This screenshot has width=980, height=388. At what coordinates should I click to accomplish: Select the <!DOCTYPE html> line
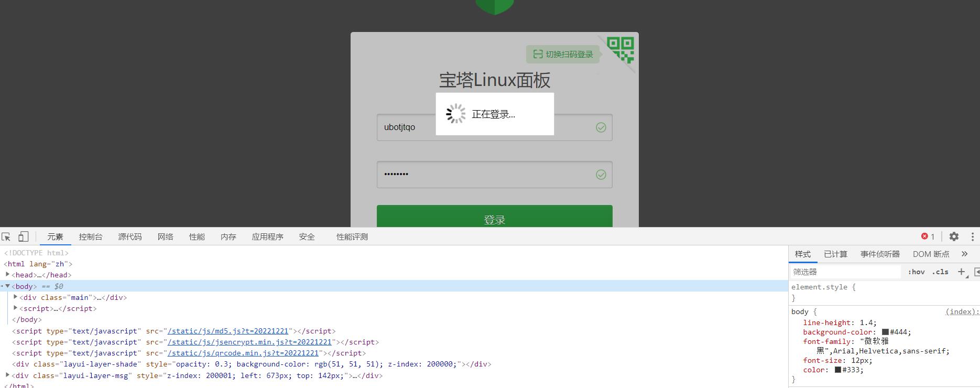[x=36, y=253]
